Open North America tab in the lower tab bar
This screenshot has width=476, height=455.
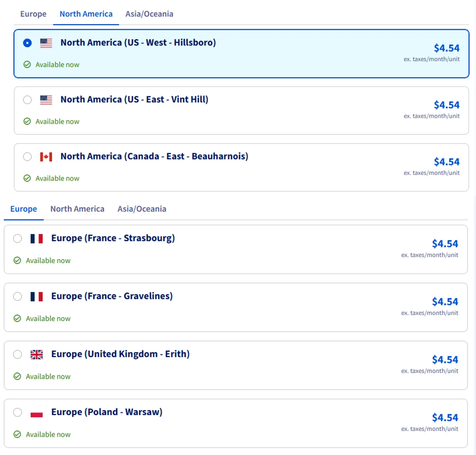pyautogui.click(x=77, y=209)
